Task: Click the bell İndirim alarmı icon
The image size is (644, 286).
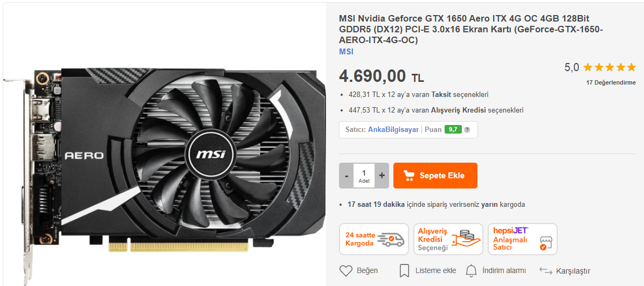Action: click(472, 271)
